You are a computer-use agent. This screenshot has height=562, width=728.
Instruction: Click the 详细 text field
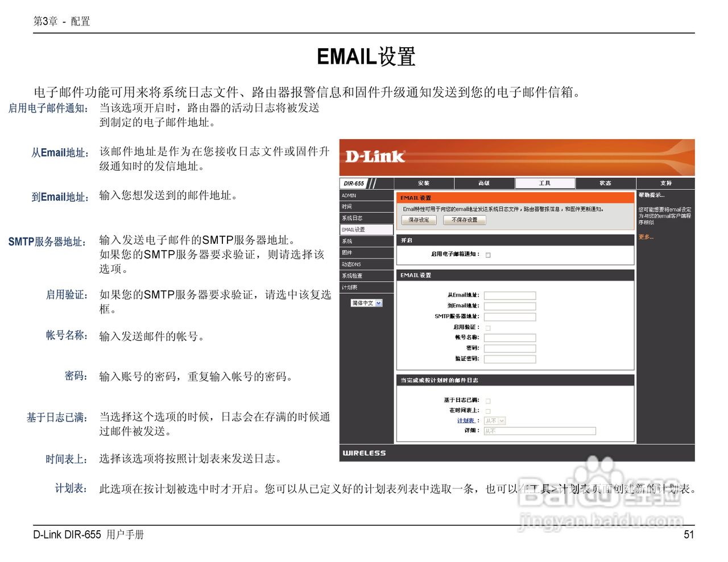coord(540,431)
